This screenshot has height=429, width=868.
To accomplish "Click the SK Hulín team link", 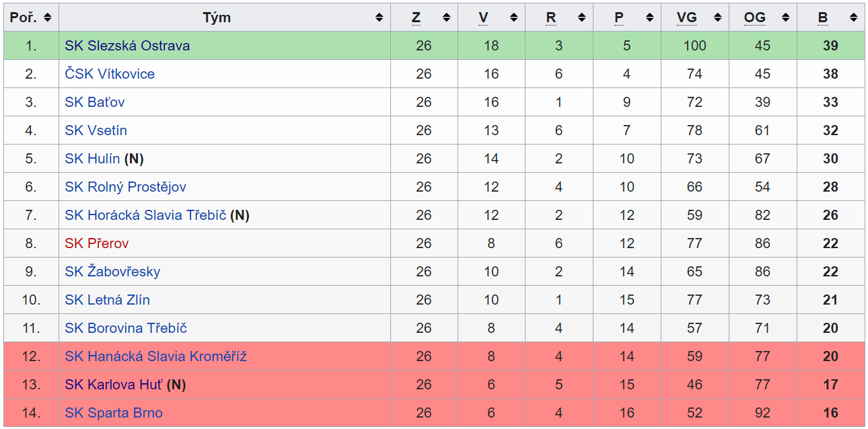I will [x=92, y=159].
